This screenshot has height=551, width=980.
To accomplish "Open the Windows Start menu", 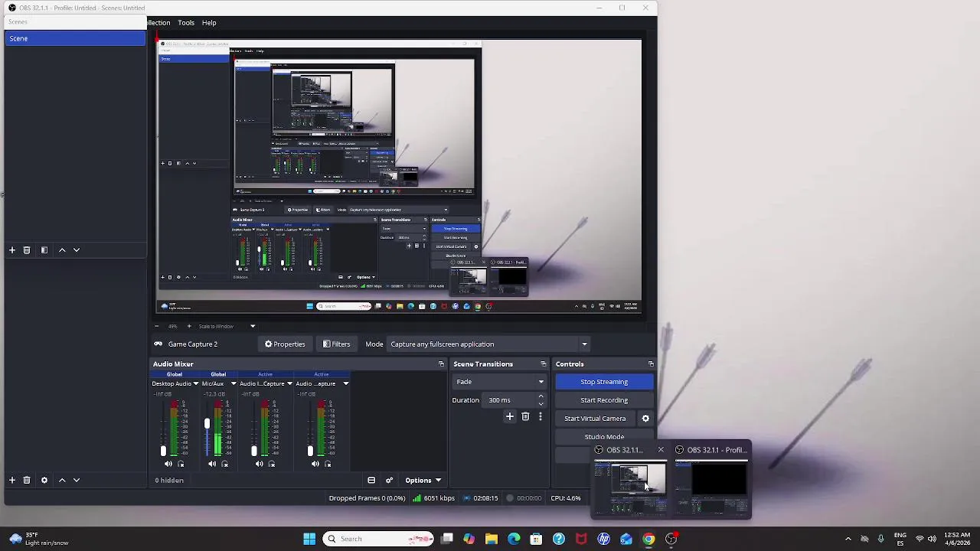I will click(309, 539).
